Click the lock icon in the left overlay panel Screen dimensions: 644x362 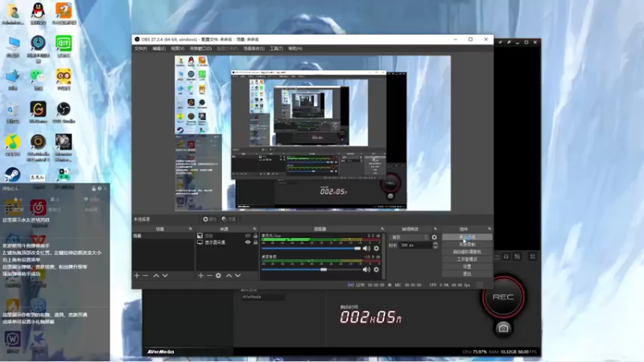point(93,188)
